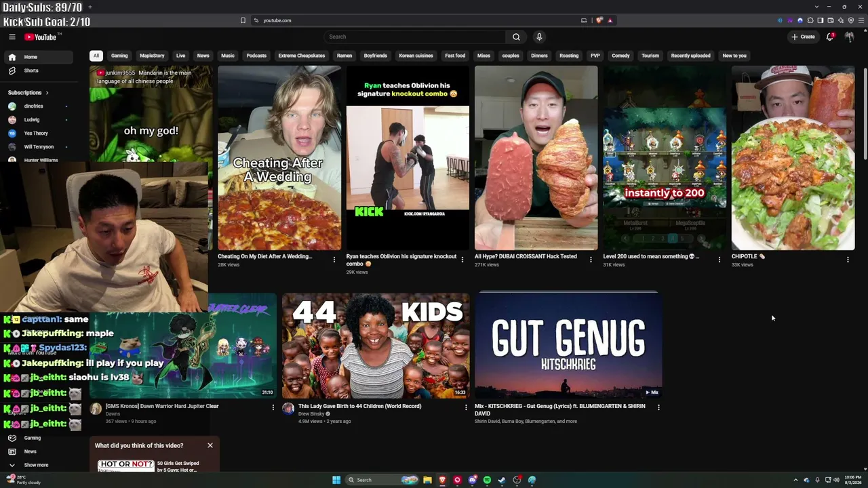
Task: Select the News filter chip
Action: point(203,56)
